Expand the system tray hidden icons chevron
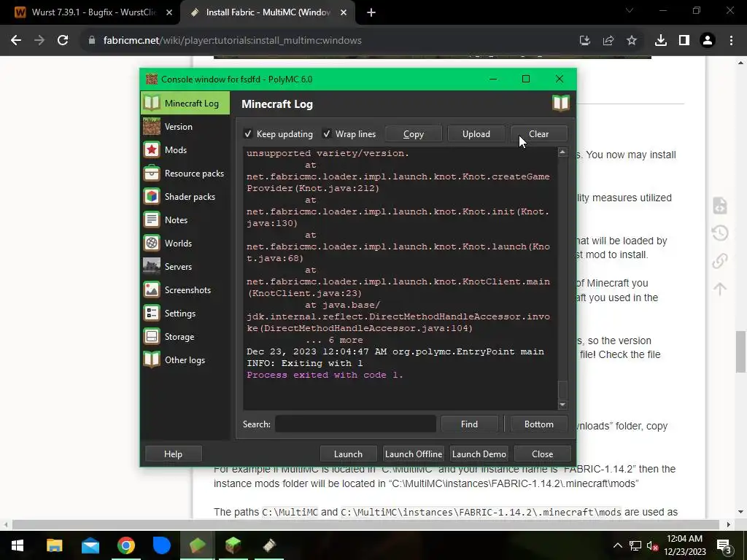747x560 pixels. coord(617,545)
